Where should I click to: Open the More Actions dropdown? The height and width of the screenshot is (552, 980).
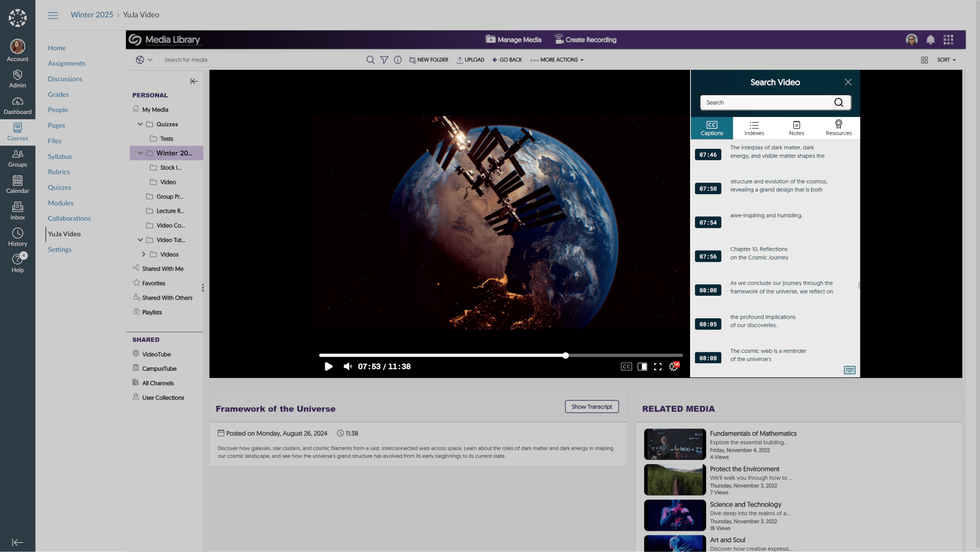[557, 60]
